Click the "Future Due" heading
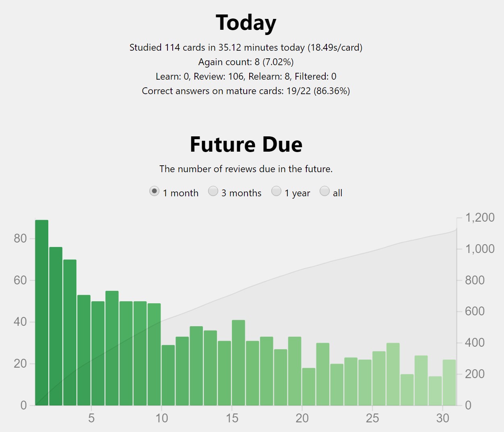The width and height of the screenshot is (504, 432). (246, 144)
